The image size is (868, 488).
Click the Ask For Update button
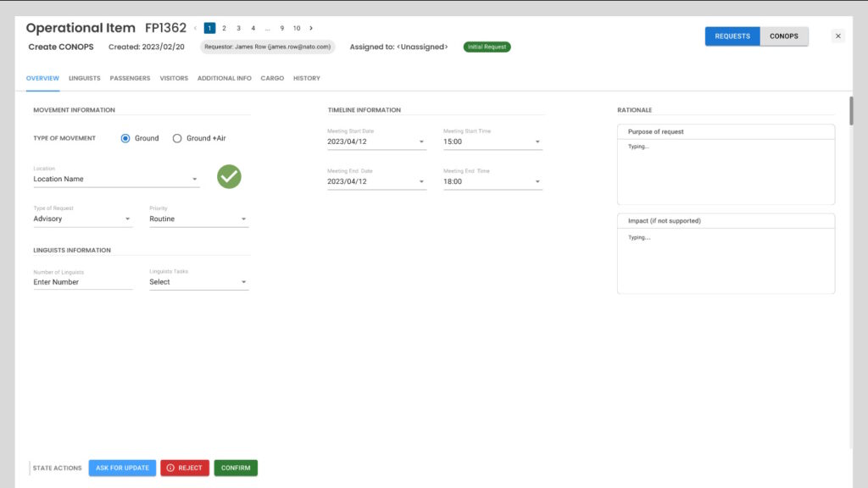(x=122, y=468)
